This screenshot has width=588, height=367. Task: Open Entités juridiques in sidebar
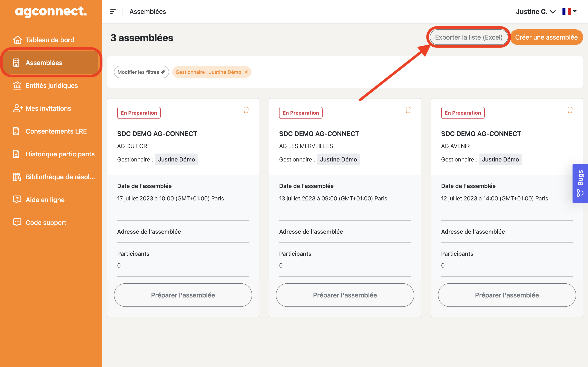pos(51,85)
